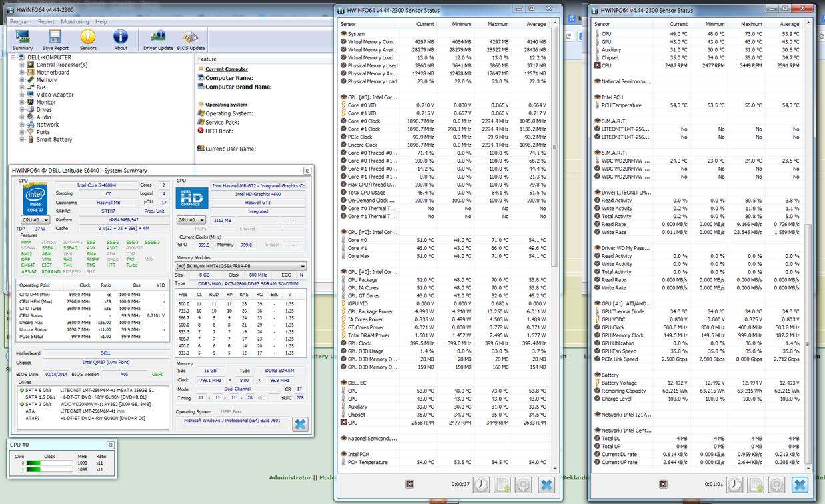Screen dimensions: 825x504
Task: Select the Total CPU Usage sensor row
Action: [x=444, y=192]
